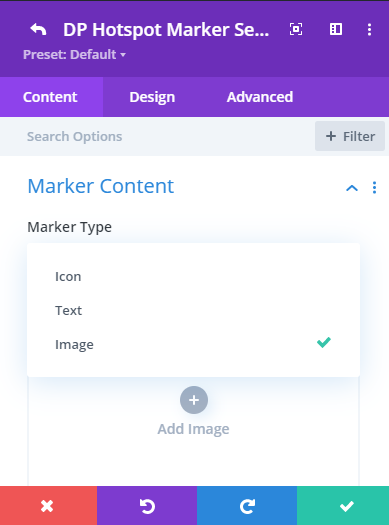Choose the checked Image marker type
The image size is (389, 525).
pos(193,344)
